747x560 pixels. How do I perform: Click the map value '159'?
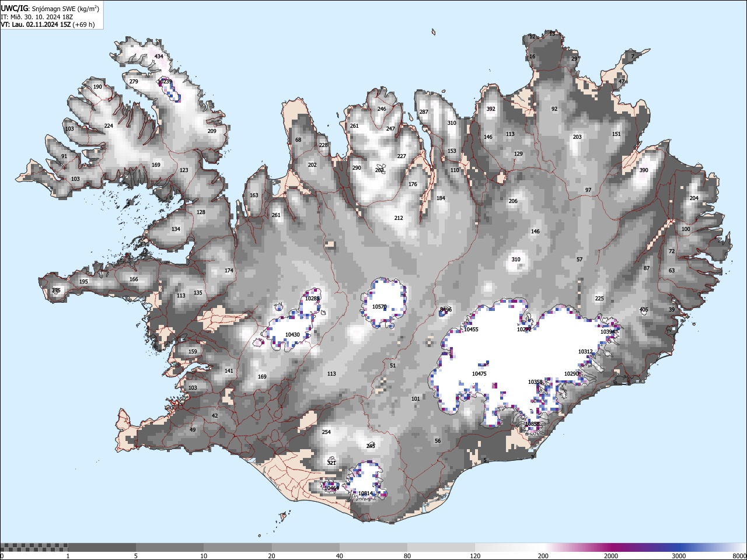(193, 352)
